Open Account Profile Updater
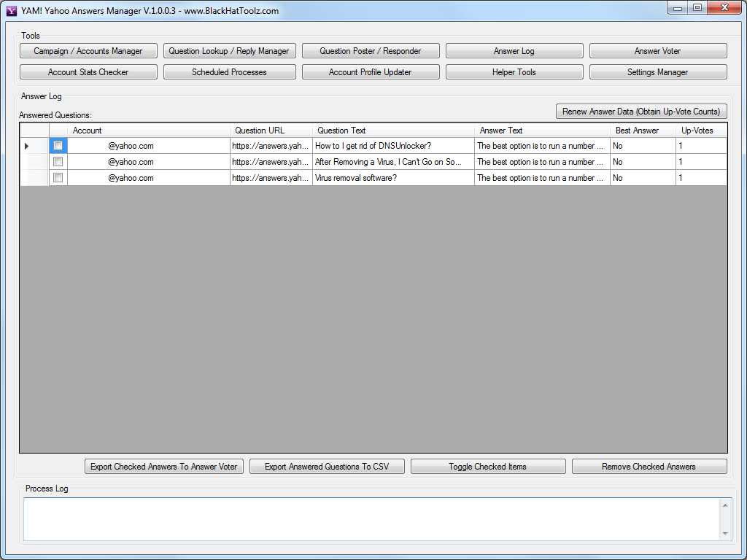 [x=371, y=72]
